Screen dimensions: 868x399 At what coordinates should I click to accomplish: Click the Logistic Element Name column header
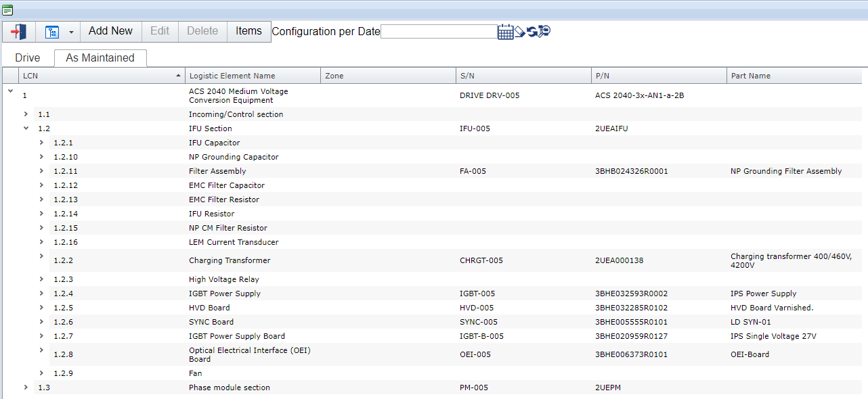pyautogui.click(x=253, y=76)
